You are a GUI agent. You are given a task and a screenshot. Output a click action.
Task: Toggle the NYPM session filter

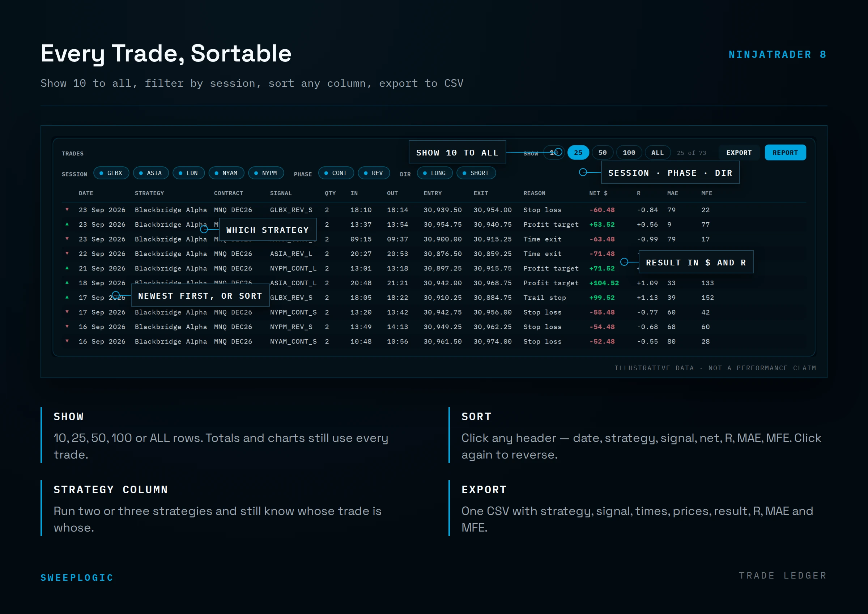tap(266, 173)
